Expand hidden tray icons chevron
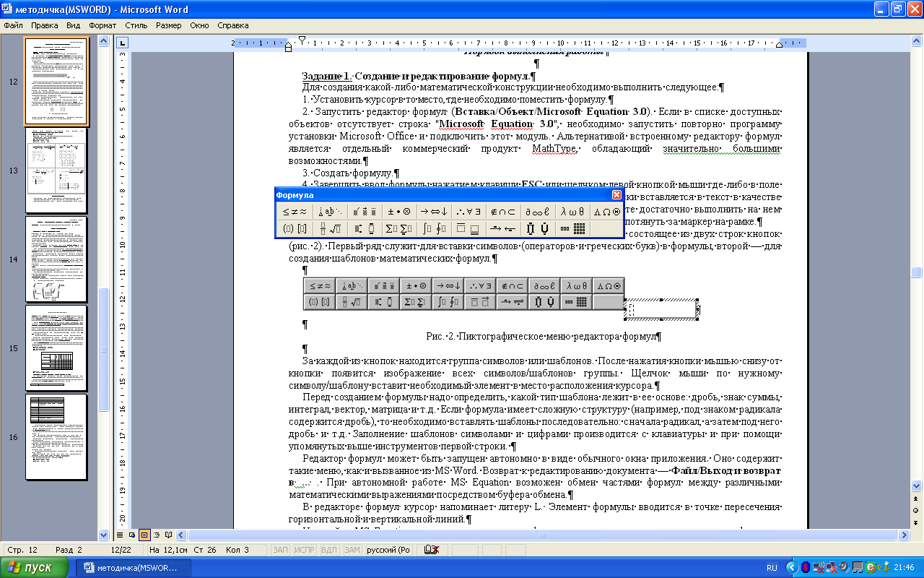 click(792, 568)
